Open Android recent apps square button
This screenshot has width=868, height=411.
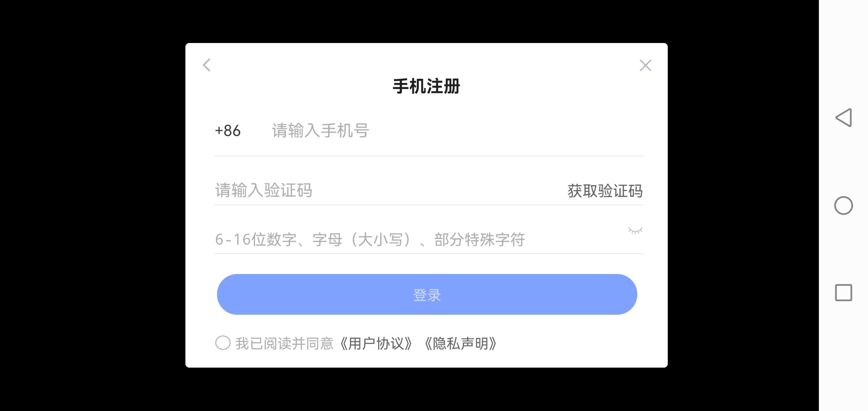point(843,293)
